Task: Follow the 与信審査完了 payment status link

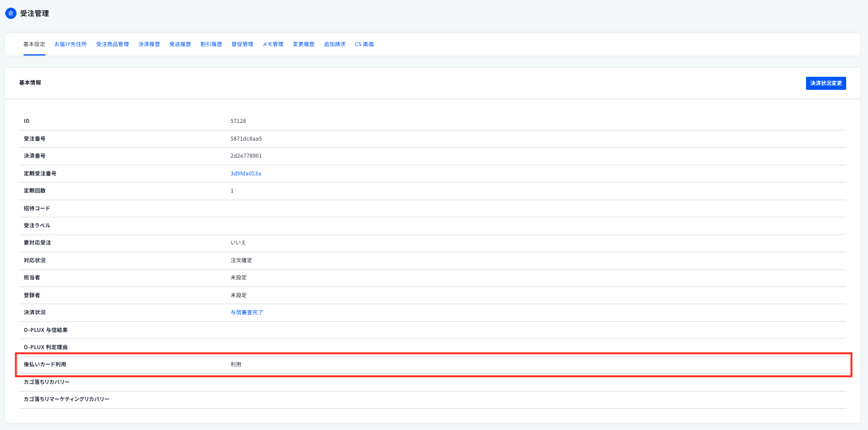Action: 247,312
